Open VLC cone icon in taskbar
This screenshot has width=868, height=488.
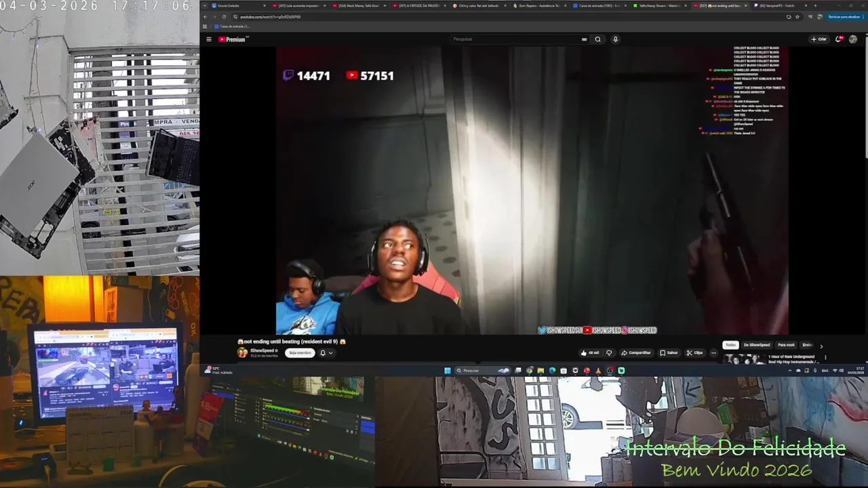point(598,370)
